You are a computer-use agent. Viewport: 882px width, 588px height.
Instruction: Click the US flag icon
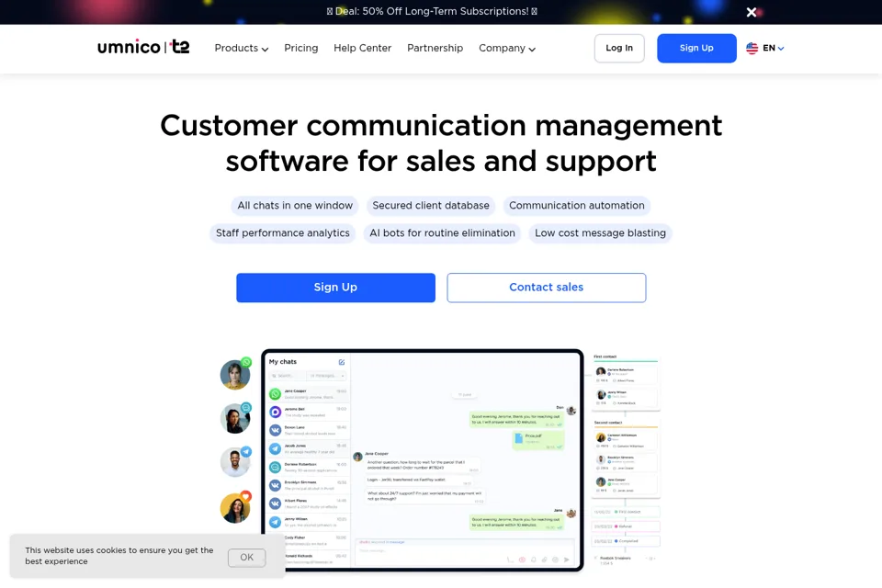point(752,49)
